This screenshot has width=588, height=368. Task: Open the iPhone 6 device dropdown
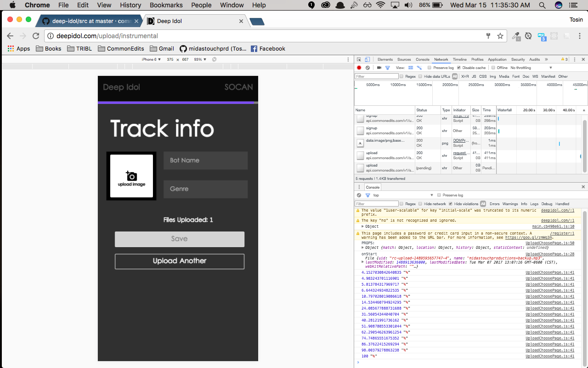(x=151, y=59)
